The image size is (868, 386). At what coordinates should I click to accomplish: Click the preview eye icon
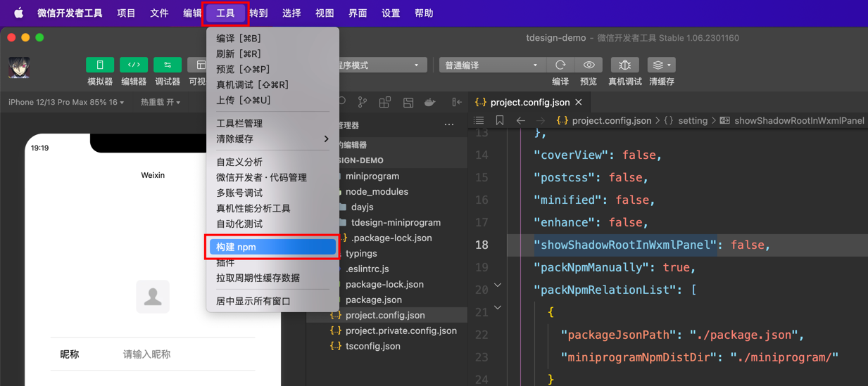pos(589,65)
